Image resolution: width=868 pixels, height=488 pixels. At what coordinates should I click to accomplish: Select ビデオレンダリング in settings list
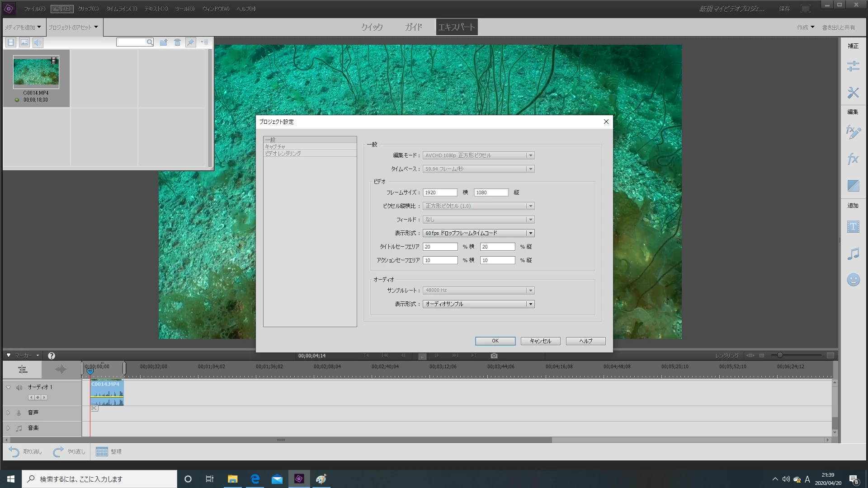[x=283, y=154]
